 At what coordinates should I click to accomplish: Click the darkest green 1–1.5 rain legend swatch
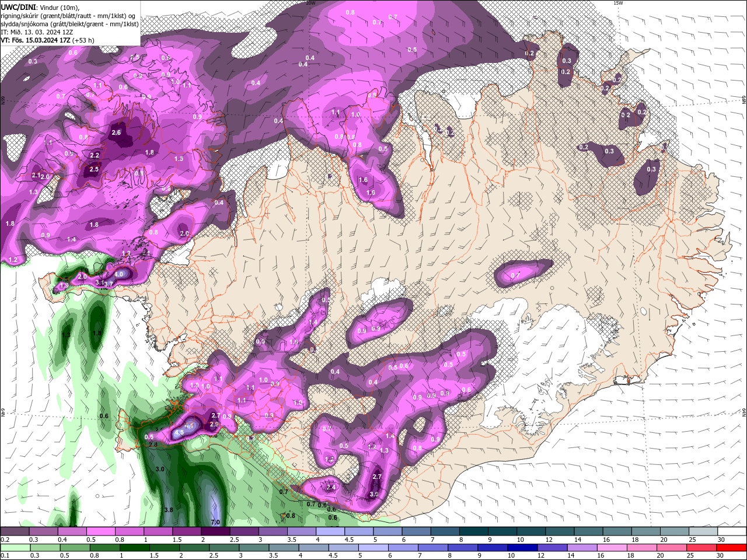point(135,547)
